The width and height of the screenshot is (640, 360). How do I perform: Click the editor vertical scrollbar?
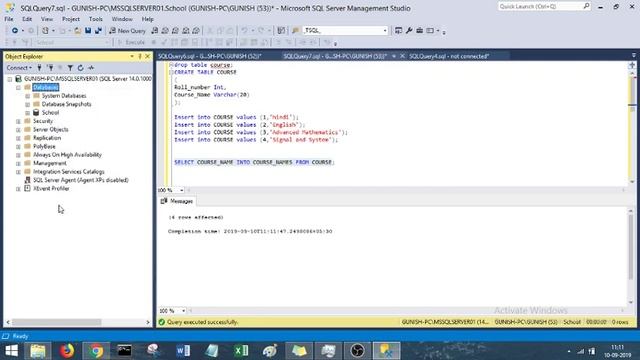(632, 127)
